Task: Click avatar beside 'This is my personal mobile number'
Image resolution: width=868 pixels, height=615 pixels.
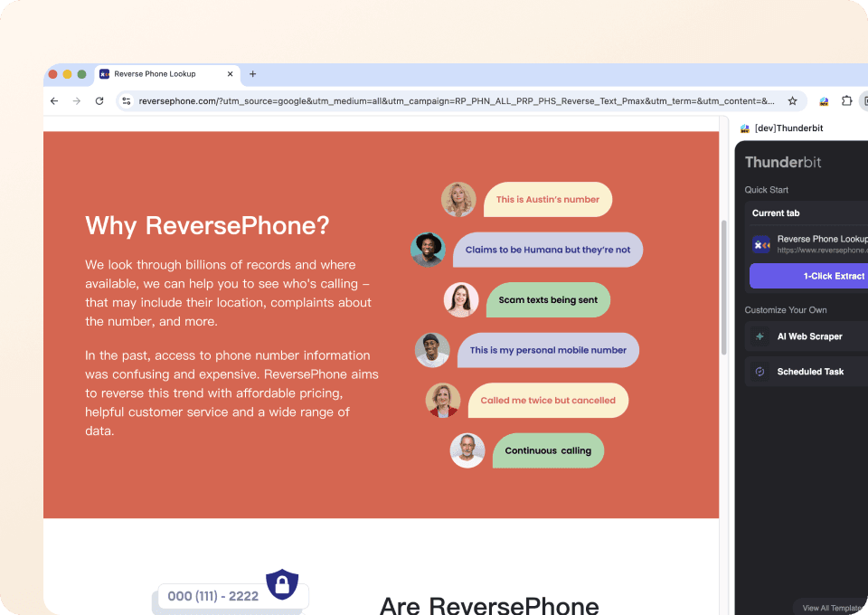Action: [x=432, y=350]
